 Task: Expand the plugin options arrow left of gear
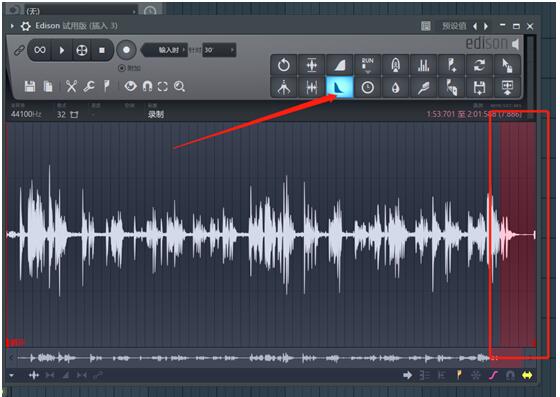pyautogui.click(x=12, y=26)
